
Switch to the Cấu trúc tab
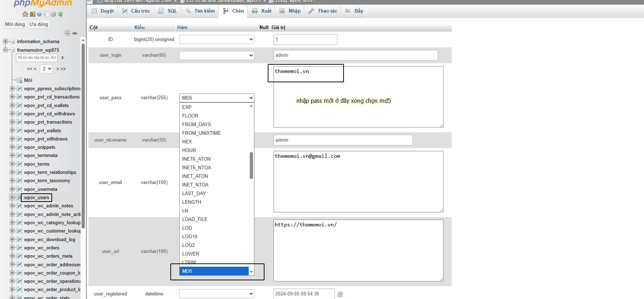point(136,11)
